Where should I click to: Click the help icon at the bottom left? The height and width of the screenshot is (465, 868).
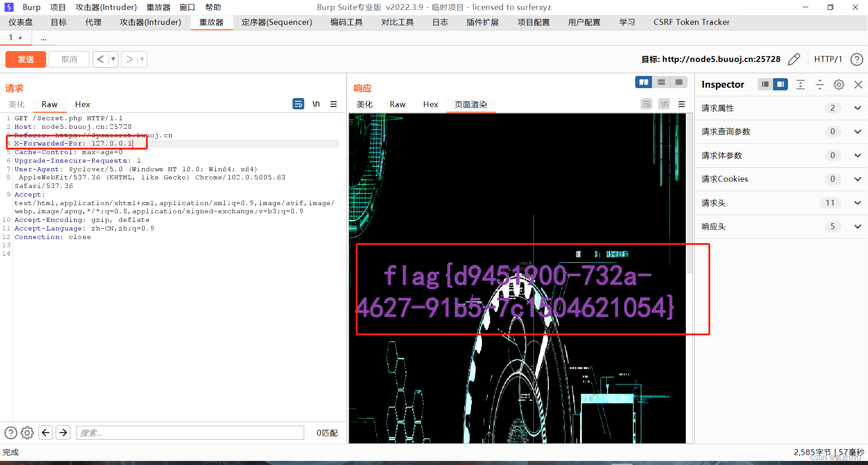[11, 432]
